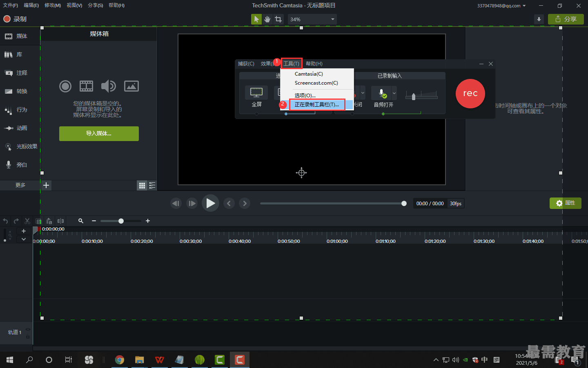Click the copy icon in timeline toolbar
The image size is (588, 368).
pyautogui.click(x=38, y=221)
